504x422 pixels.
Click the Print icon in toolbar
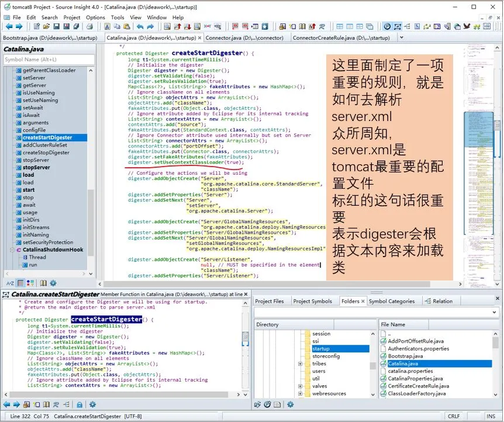pos(89,26)
